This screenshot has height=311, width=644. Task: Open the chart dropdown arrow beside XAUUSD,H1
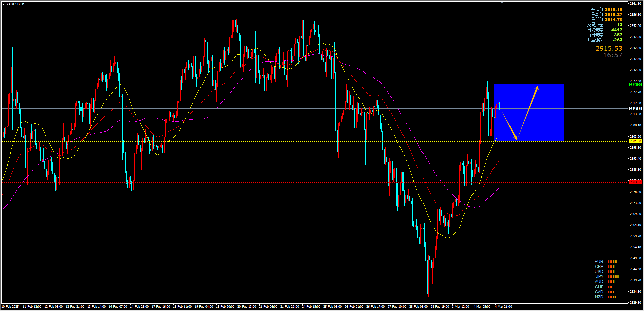4,4
